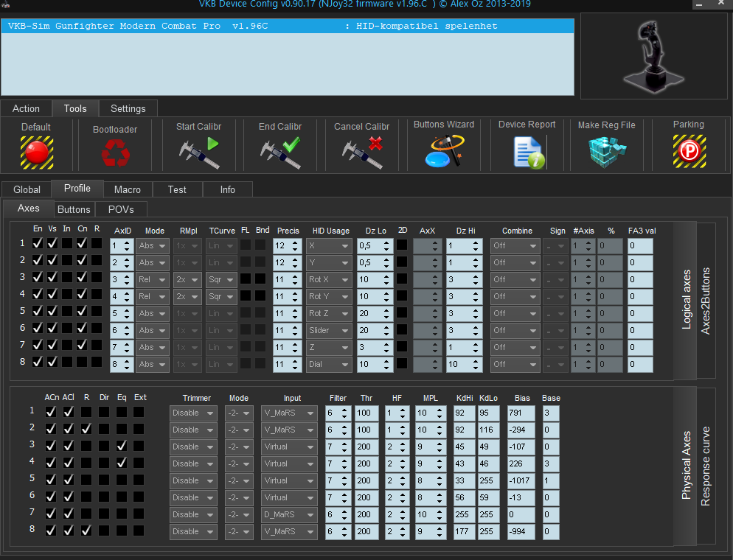Launch the Bootloader recycle icon
The width and height of the screenshot is (733, 560).
coord(115,153)
